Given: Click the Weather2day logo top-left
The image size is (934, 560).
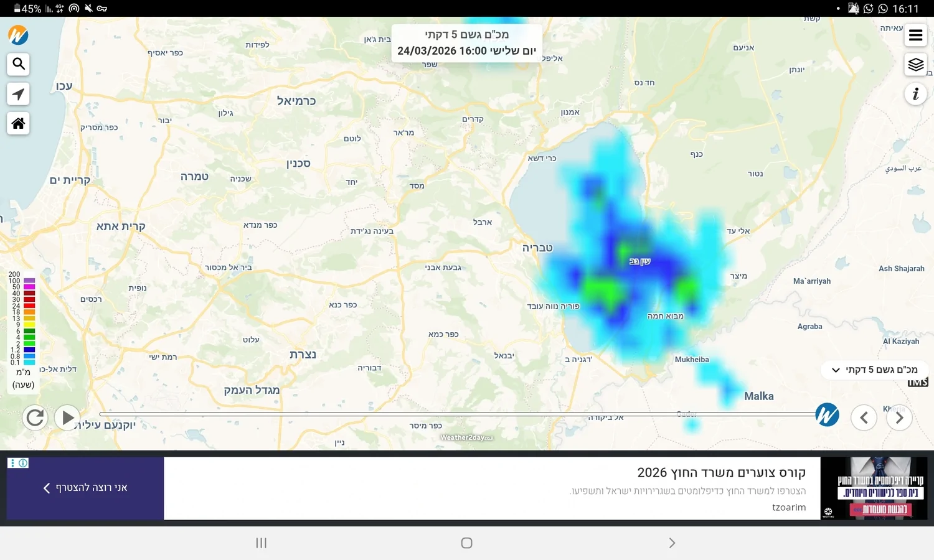Looking at the screenshot, I should click(x=18, y=35).
